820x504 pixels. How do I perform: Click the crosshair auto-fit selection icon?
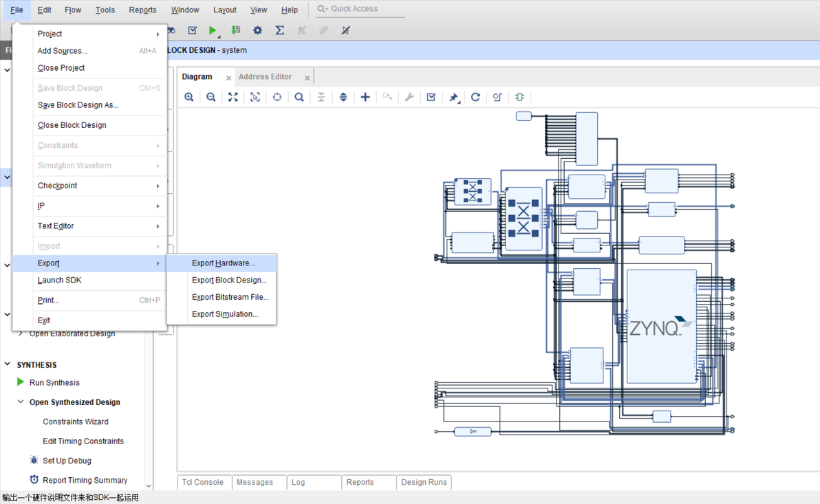coord(277,97)
